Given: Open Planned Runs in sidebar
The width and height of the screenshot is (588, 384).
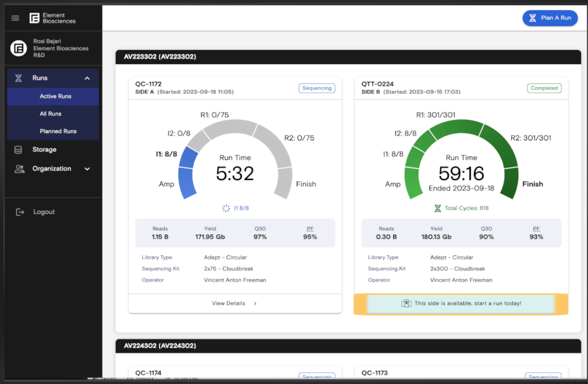Looking at the screenshot, I should tap(58, 131).
